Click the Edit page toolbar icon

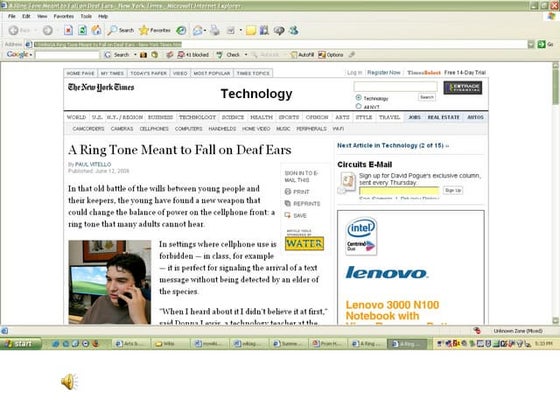tap(231, 31)
